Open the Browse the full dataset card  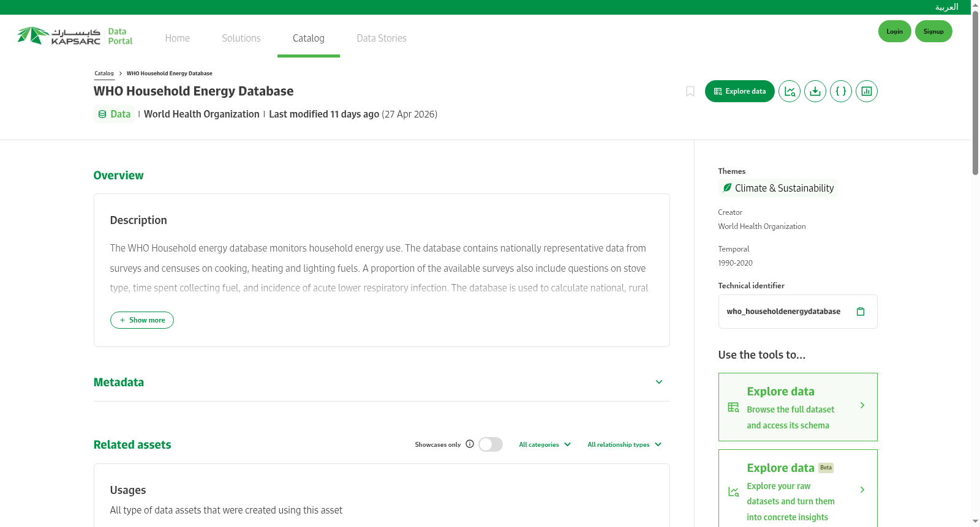coord(798,407)
